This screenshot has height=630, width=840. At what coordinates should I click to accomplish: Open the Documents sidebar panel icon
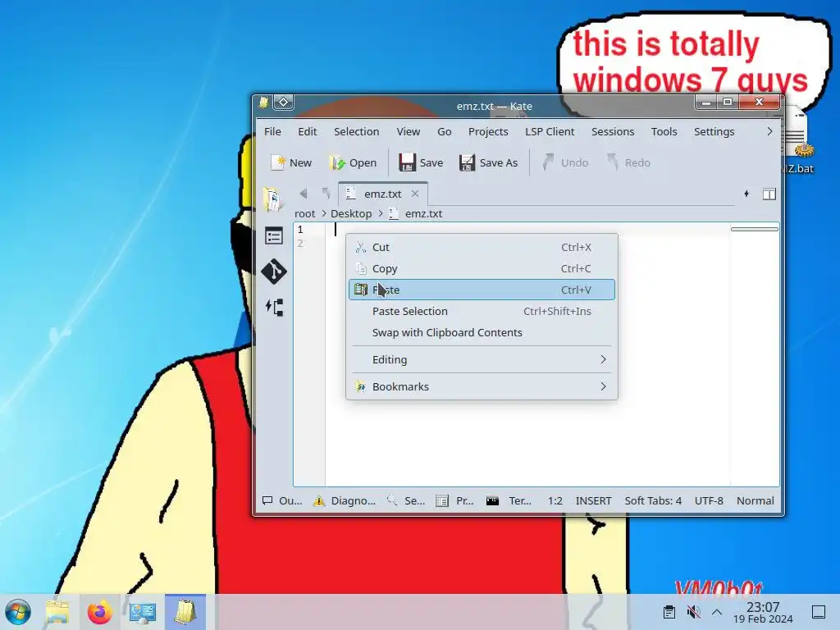point(273,199)
